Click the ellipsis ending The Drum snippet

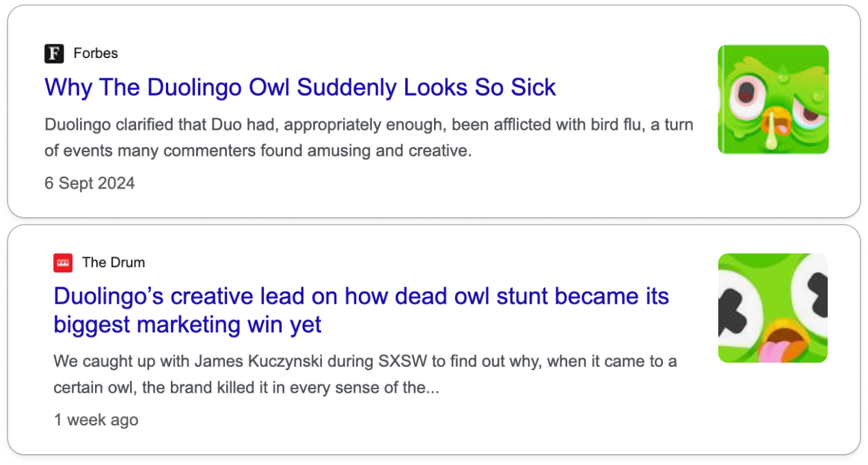click(432, 389)
